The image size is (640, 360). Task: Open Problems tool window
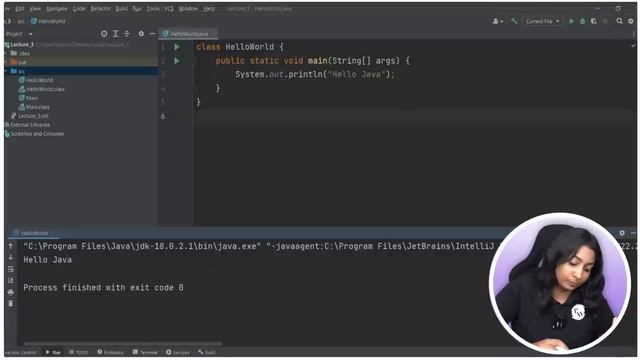(x=110, y=352)
